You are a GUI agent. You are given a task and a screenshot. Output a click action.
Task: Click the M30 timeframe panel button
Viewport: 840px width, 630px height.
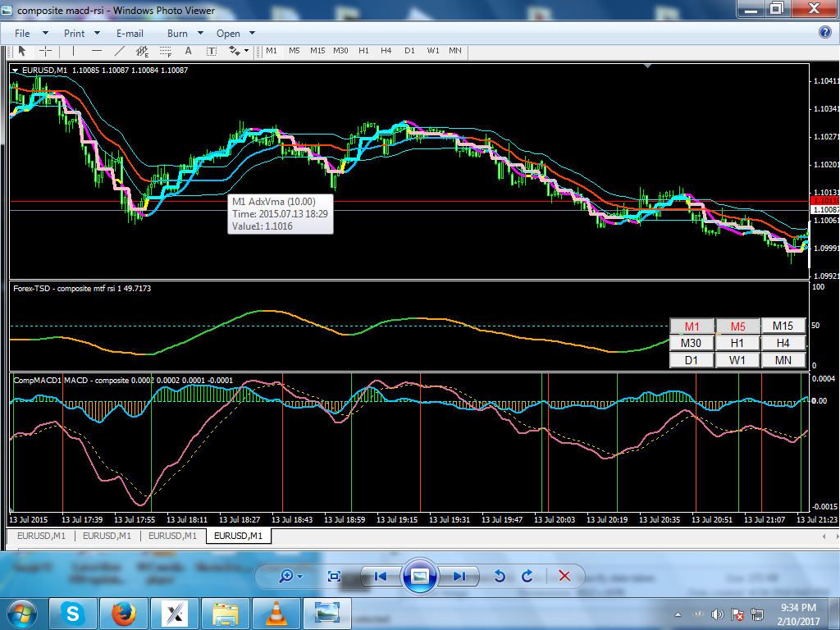tap(692, 343)
